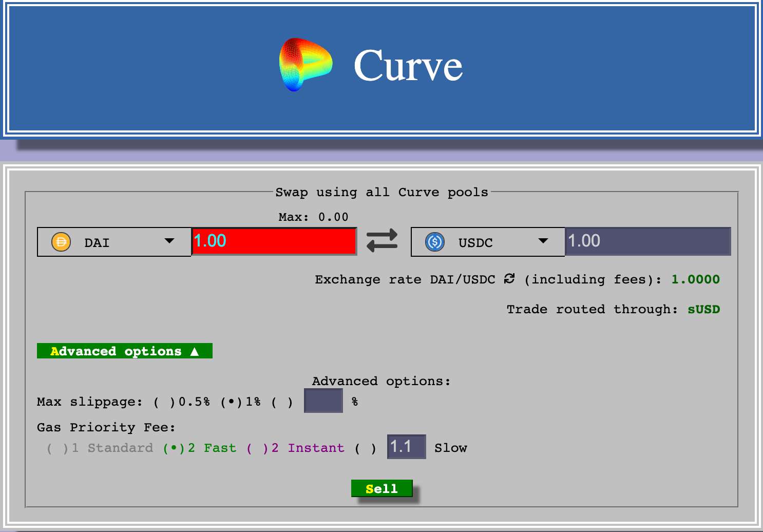Collapse the Advanced options section
Screen dimensions: 763x532
click(x=124, y=351)
